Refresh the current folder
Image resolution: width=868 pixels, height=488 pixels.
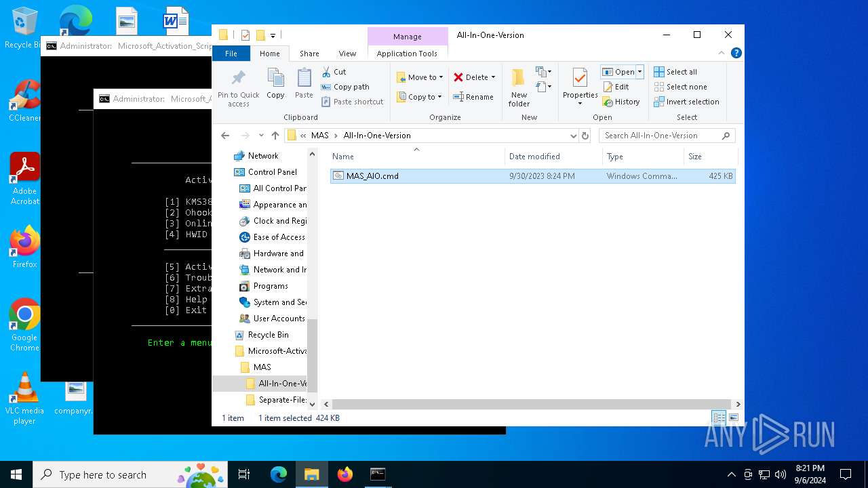point(585,136)
